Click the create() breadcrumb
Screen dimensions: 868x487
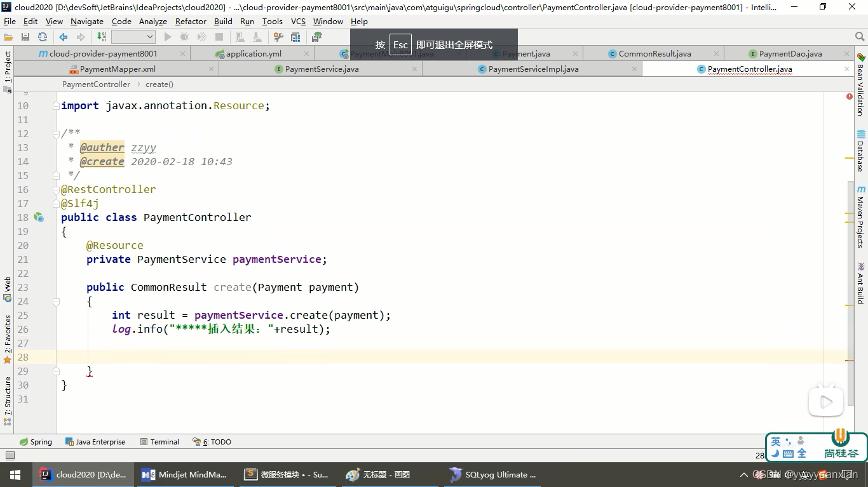tap(159, 84)
